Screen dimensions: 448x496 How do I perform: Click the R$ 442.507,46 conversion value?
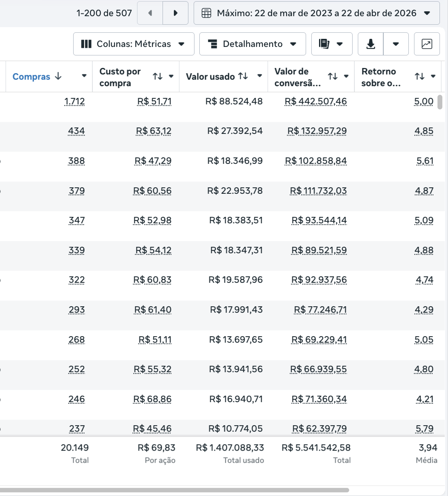[316, 101]
